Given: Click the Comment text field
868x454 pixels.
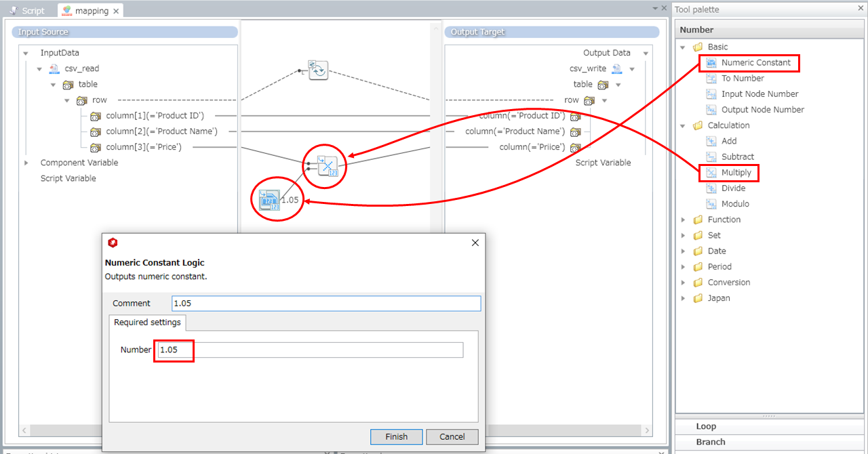Looking at the screenshot, I should point(325,304).
